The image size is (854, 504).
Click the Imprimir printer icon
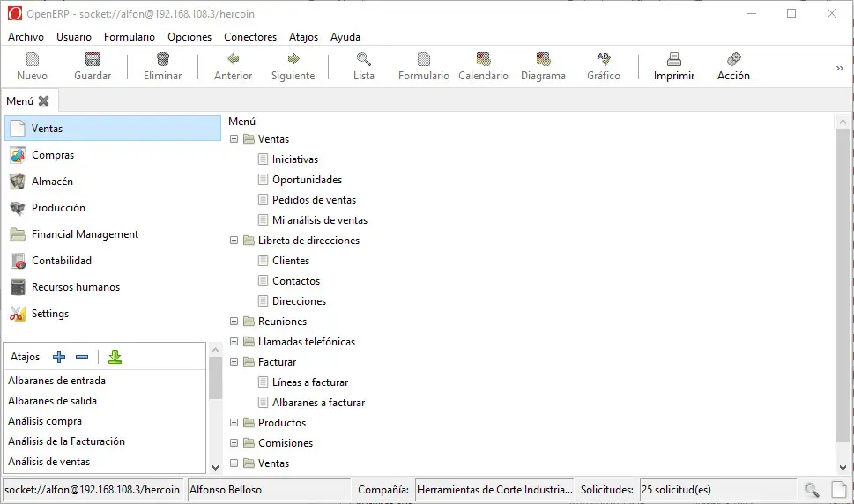673,59
